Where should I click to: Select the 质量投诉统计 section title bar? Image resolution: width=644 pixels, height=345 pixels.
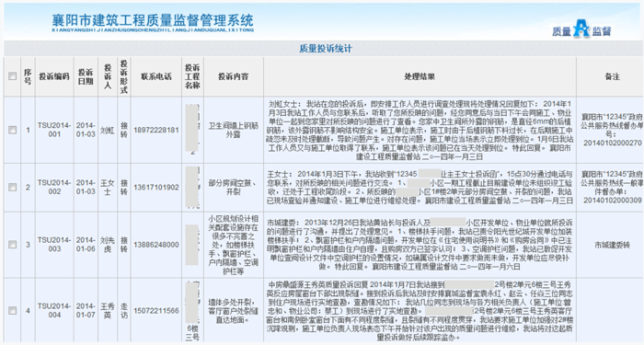[326, 49]
